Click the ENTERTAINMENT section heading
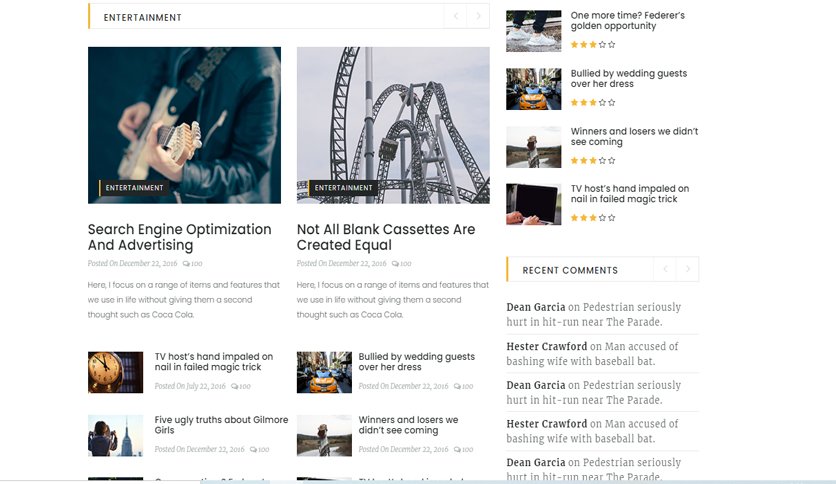This screenshot has width=836, height=484. coord(142,18)
